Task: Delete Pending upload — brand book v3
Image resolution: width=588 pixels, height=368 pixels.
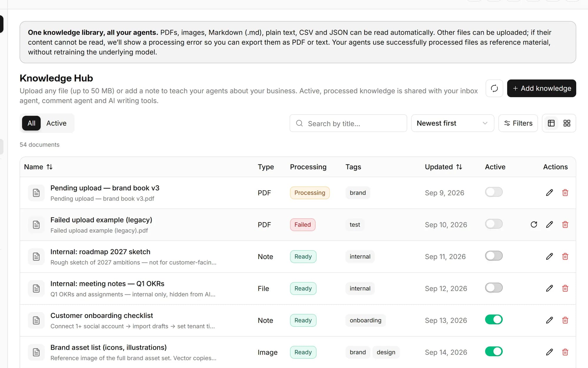Action: click(565, 193)
